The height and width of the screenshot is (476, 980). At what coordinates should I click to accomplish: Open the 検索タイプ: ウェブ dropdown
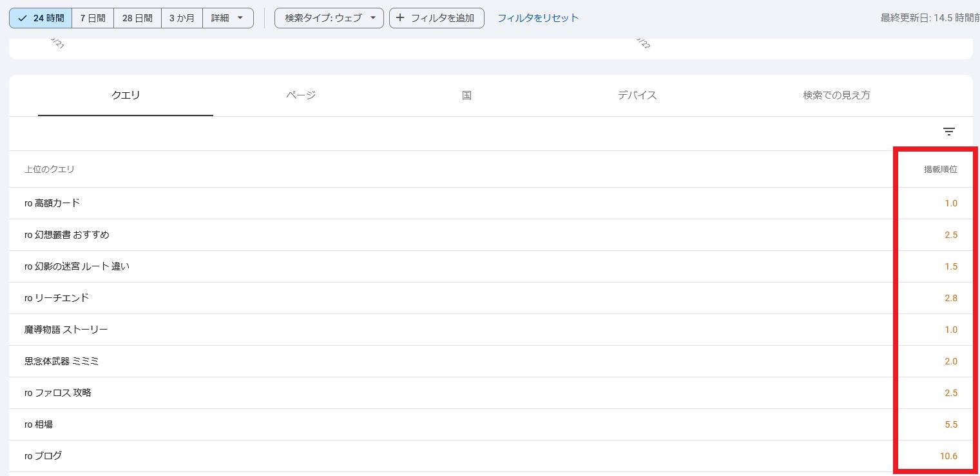point(329,18)
